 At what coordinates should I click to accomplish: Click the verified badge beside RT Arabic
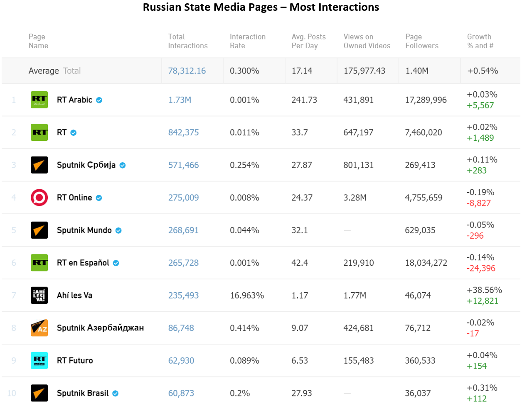coord(99,100)
